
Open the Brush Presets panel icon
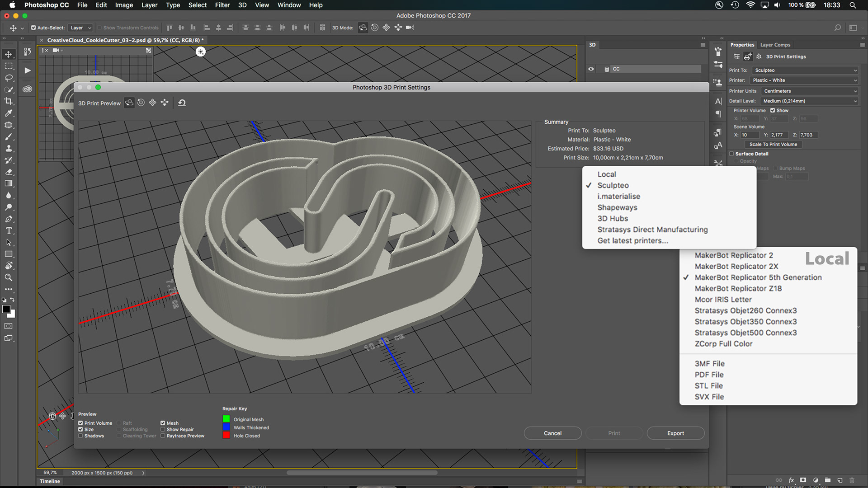click(x=718, y=65)
